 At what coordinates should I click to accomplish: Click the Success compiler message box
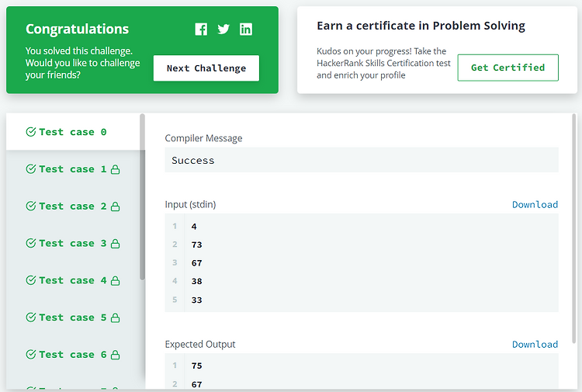pos(362,160)
